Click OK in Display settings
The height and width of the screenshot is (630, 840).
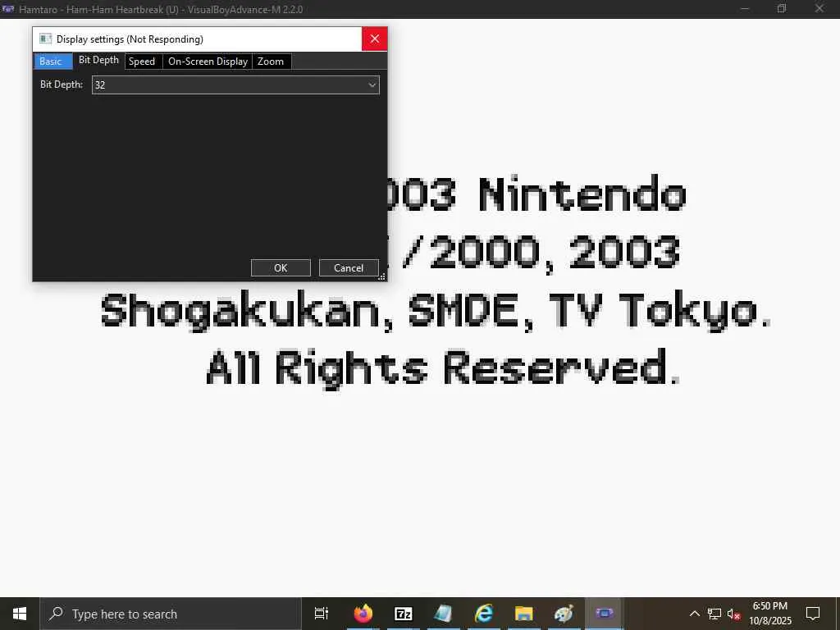pyautogui.click(x=281, y=268)
